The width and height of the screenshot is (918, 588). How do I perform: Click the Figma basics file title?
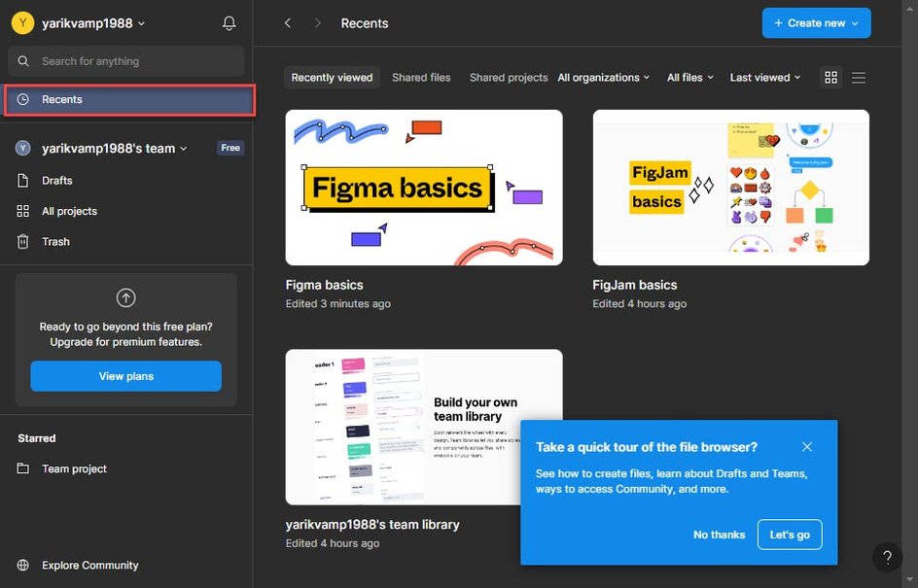(325, 285)
